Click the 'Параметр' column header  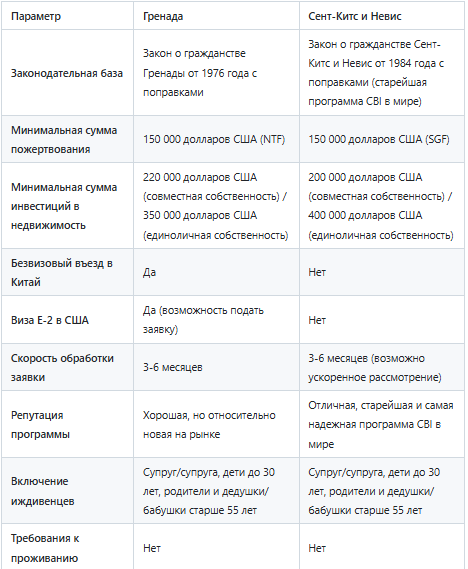pos(36,16)
